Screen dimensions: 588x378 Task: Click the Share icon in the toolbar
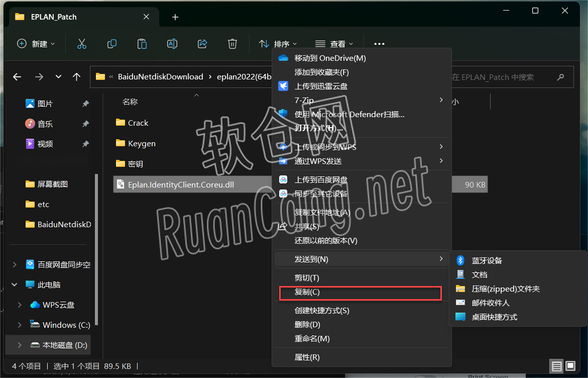coord(202,44)
